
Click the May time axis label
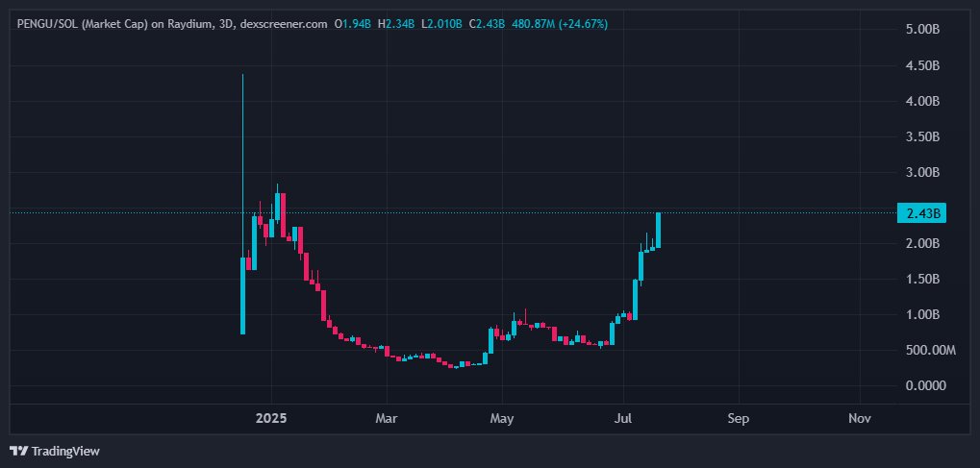pyautogui.click(x=502, y=418)
